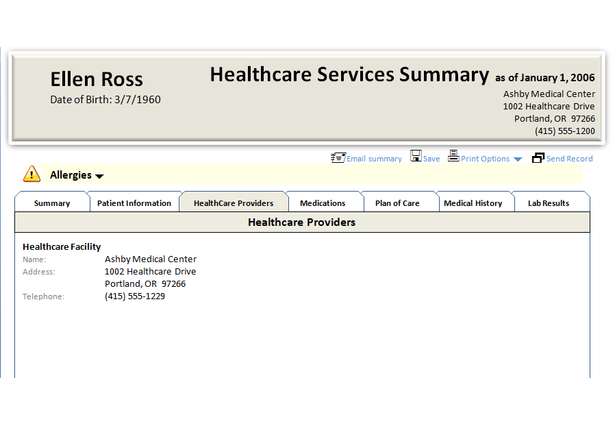Viewport: 615px width, 424px height.
Task: Select the HealthCare Providers tab
Action: coord(233,203)
